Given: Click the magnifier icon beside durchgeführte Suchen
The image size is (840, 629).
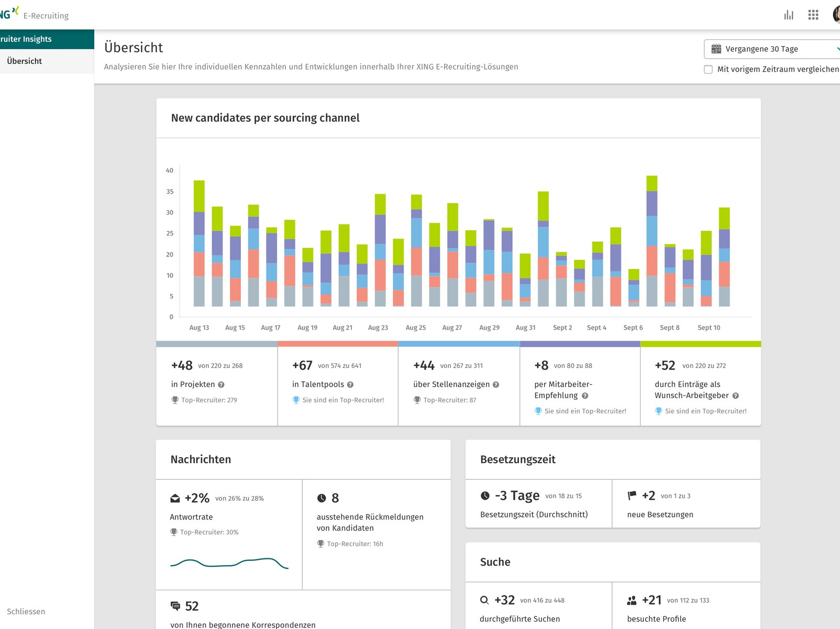Looking at the screenshot, I should (x=484, y=600).
